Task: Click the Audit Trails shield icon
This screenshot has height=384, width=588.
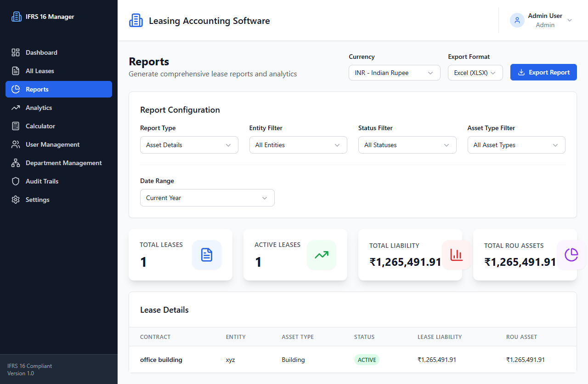Action: click(x=16, y=181)
